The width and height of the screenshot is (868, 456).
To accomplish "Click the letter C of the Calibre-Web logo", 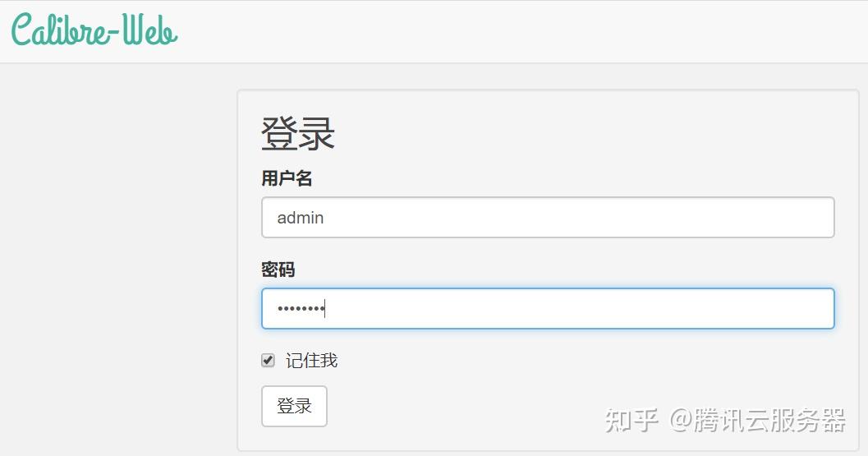I will click(x=23, y=31).
